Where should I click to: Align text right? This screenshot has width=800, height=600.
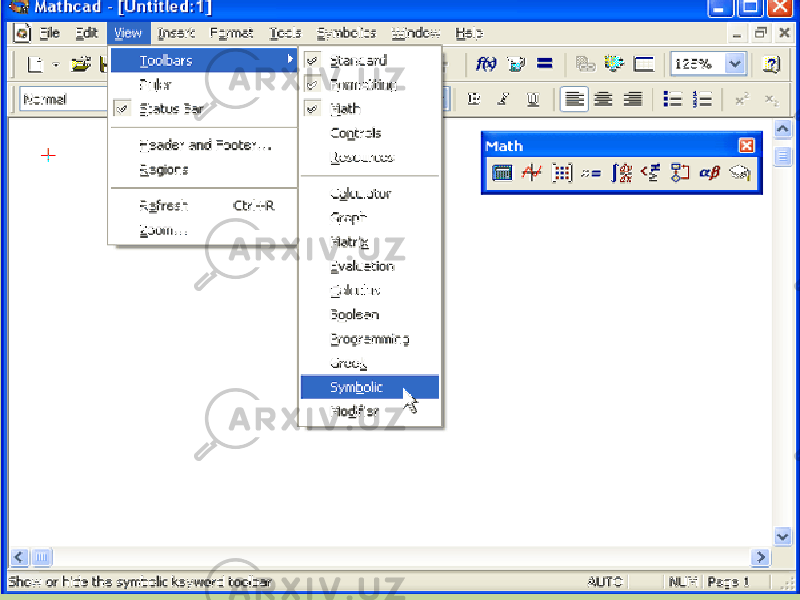pos(633,99)
